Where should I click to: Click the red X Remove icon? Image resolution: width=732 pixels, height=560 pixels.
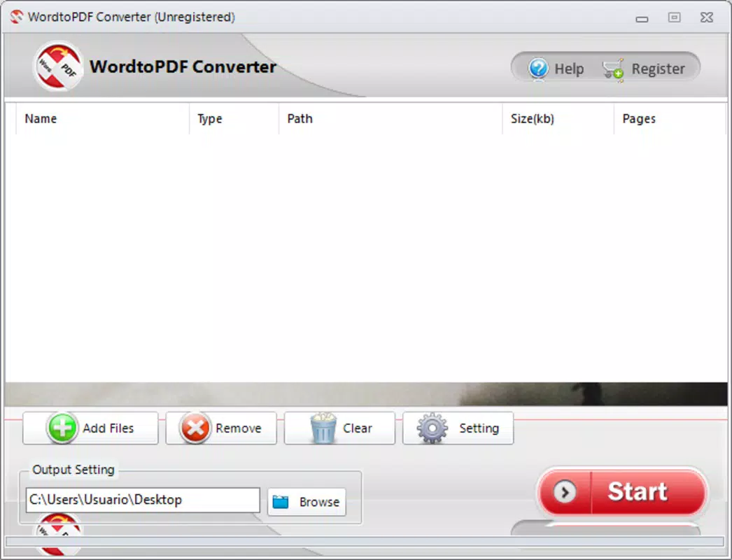pyautogui.click(x=195, y=428)
